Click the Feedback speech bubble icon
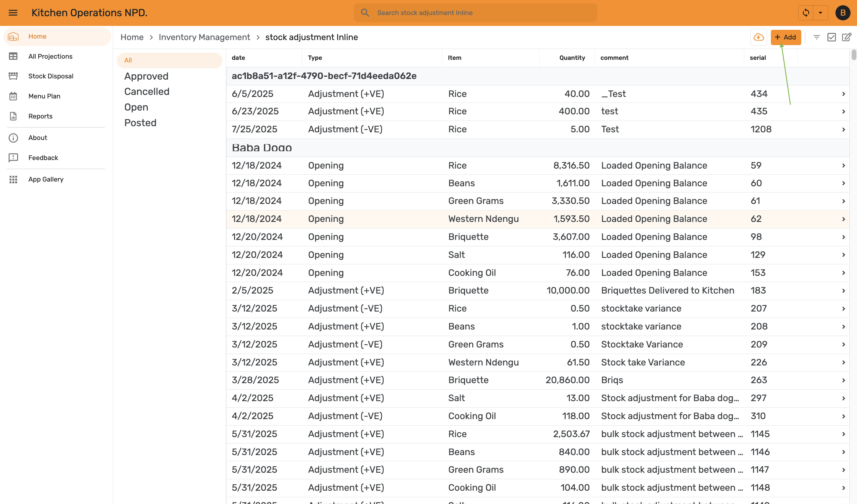Image resolution: width=857 pixels, height=504 pixels. pyautogui.click(x=13, y=158)
